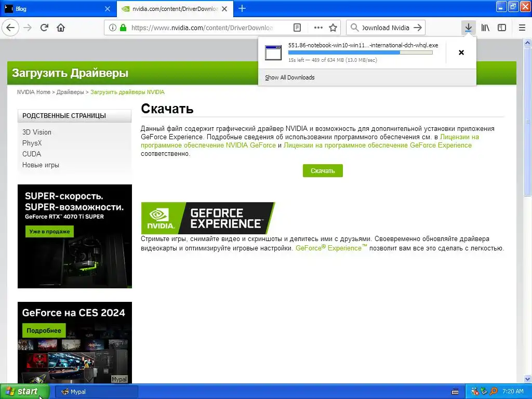Open the PhysX related page
This screenshot has width=532, height=399.
click(x=32, y=143)
